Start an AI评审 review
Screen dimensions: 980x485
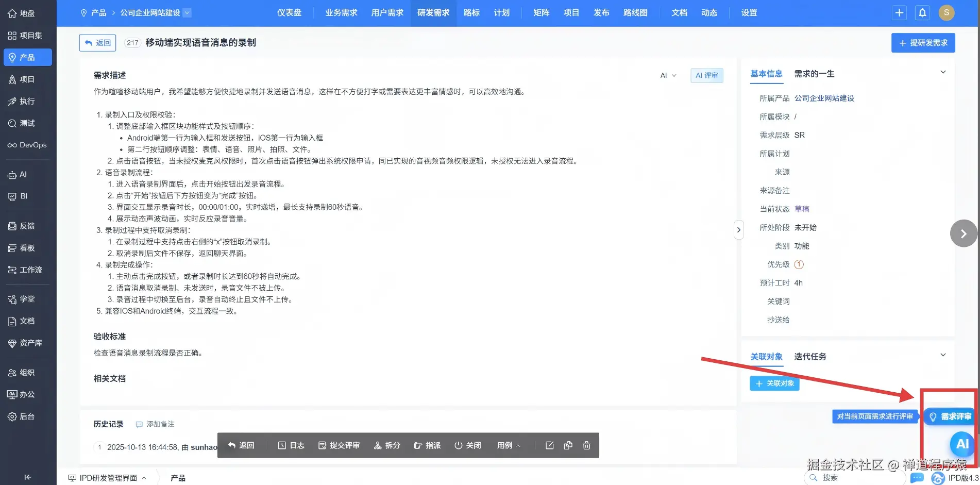point(706,75)
